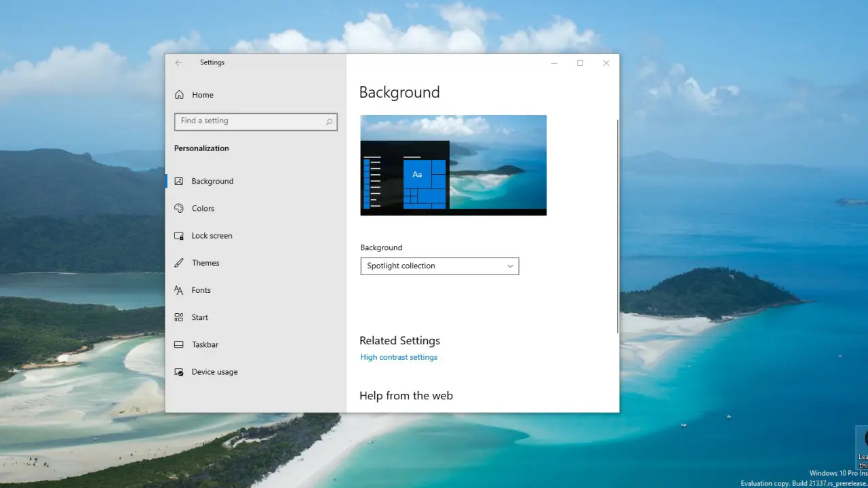Open Lock screen via its monitor icon
The width and height of the screenshot is (868, 488).
click(179, 236)
